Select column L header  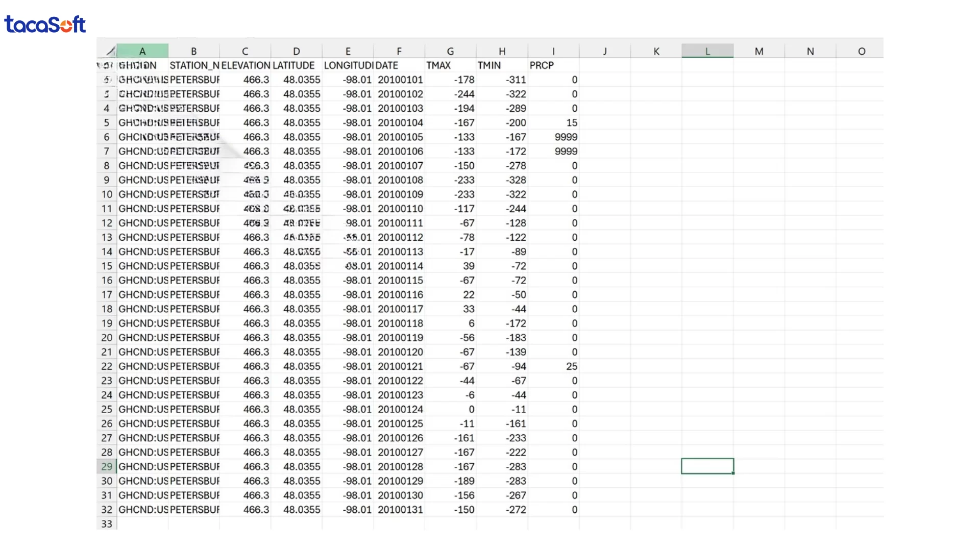click(x=707, y=51)
